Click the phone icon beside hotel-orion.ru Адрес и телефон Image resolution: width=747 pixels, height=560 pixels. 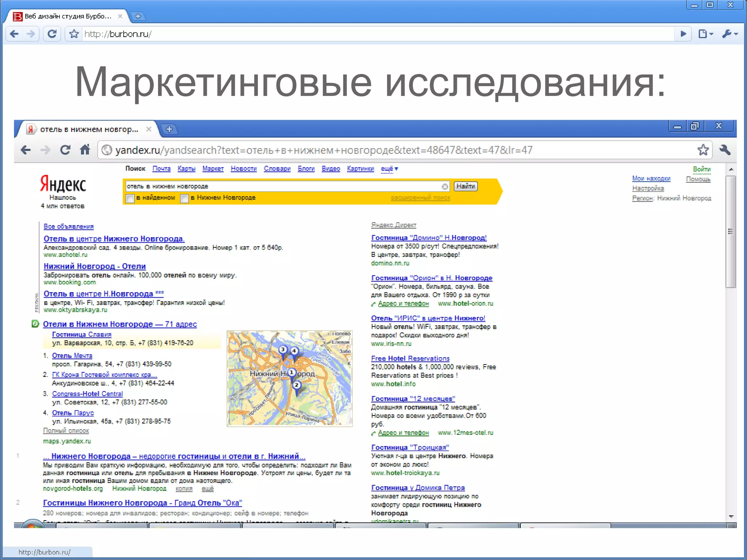pyautogui.click(x=373, y=304)
